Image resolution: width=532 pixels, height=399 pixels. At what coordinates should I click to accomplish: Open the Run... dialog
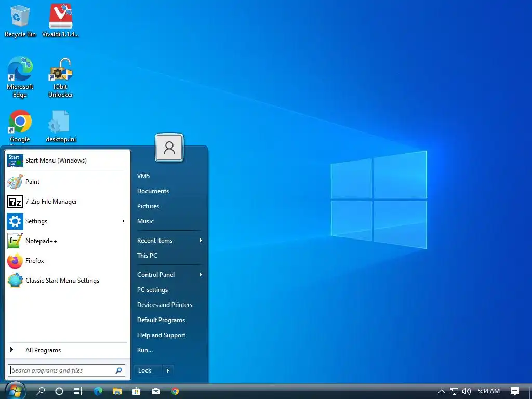tap(145, 350)
